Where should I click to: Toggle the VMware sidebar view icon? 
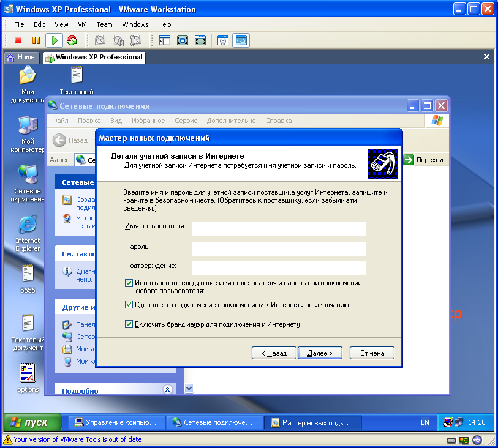coord(165,40)
